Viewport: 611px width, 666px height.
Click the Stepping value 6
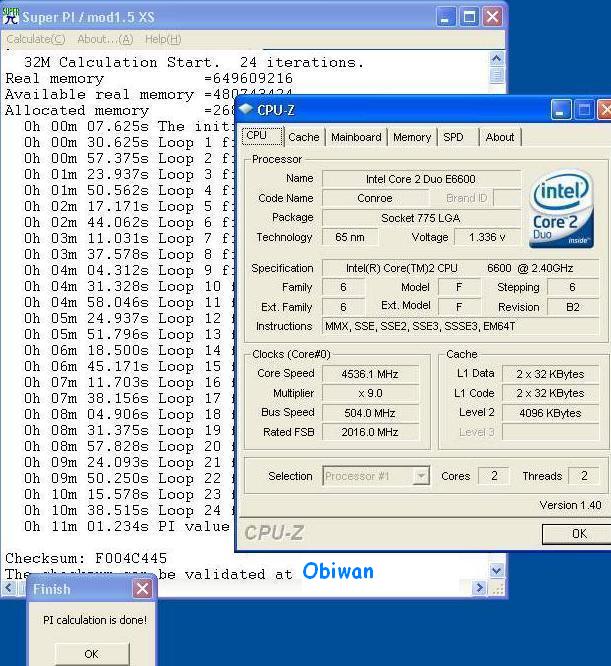(573, 287)
